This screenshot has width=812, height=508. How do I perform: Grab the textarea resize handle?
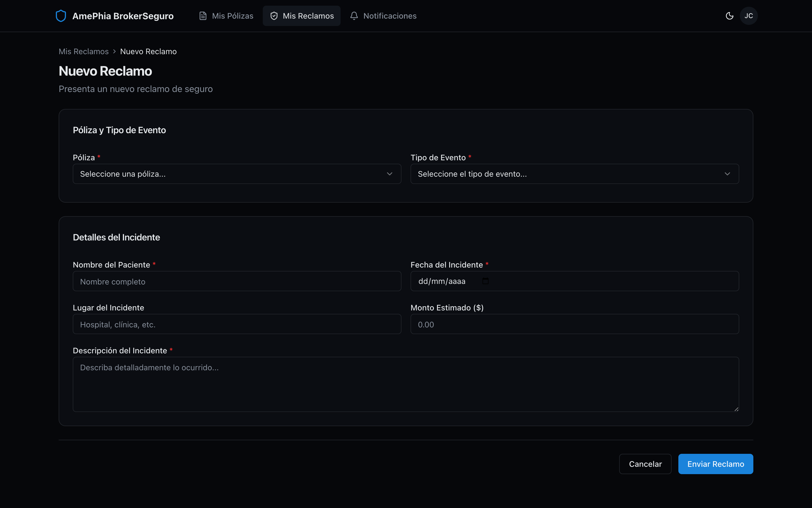click(x=736, y=409)
